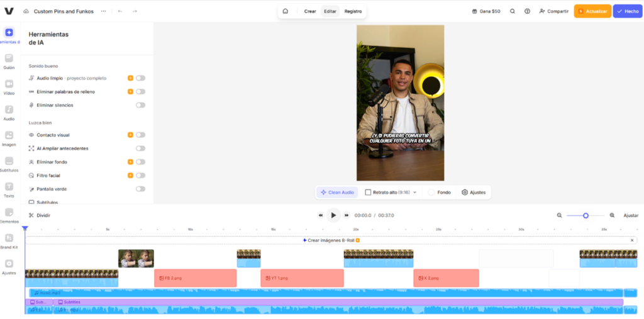Image resolution: width=644 pixels, height=319 pixels.
Task: Toggle Eliminar palabras de relleno switch
Action: click(140, 92)
